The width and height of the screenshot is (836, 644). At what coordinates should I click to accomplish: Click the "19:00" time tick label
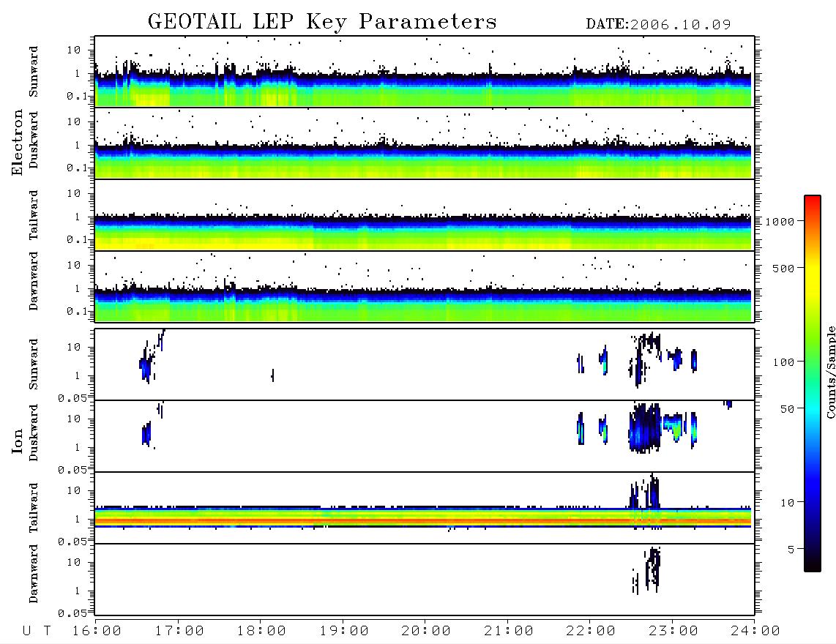click(x=344, y=632)
